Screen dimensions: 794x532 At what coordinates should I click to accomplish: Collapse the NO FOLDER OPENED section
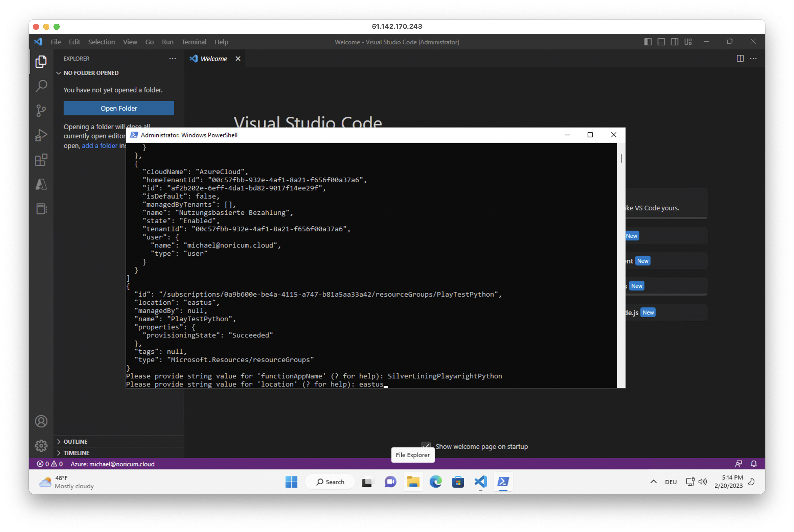point(91,73)
